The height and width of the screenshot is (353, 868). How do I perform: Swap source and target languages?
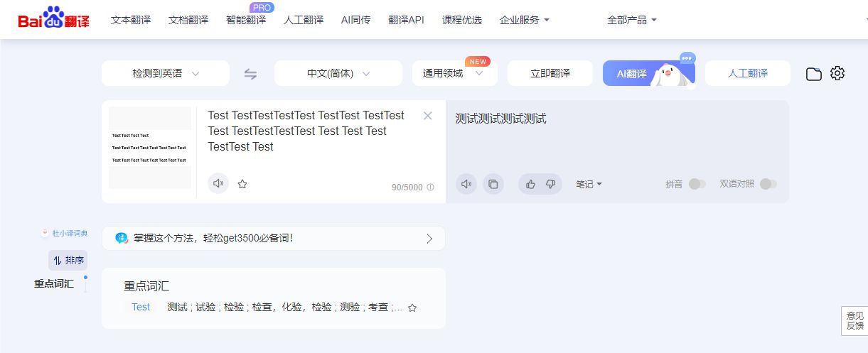[250, 74]
